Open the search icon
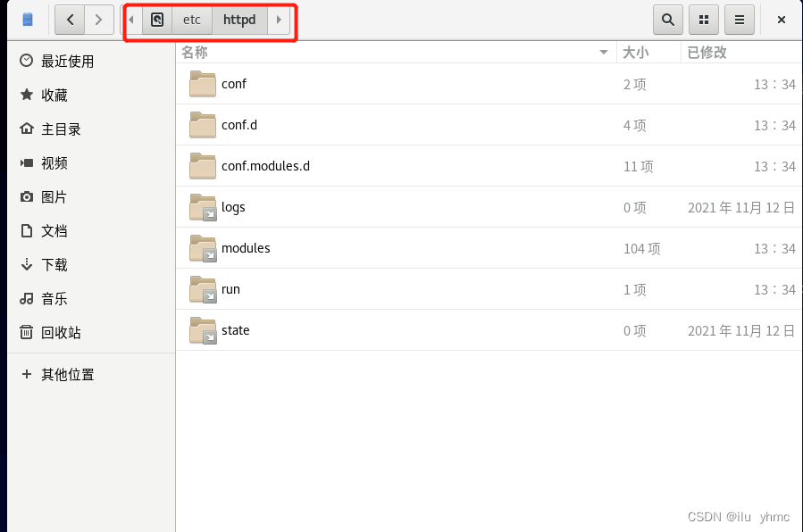The width and height of the screenshot is (803, 532). [667, 19]
